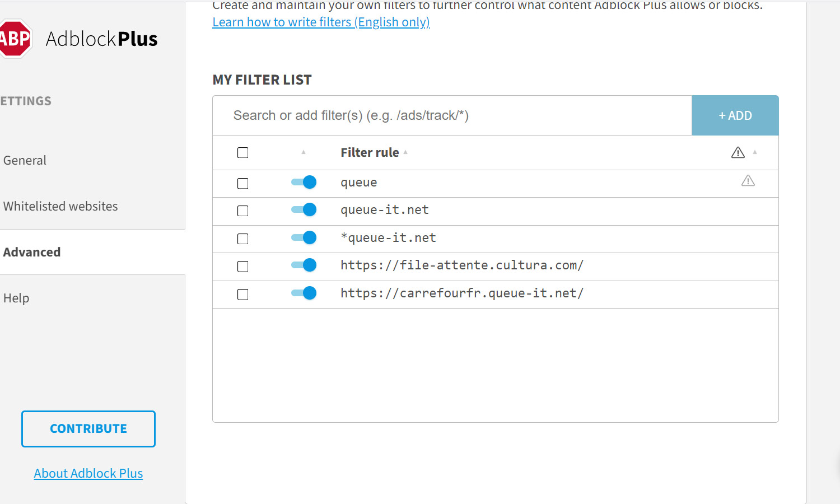Toggle off the queue-it.net filter
840x504 pixels.
pyautogui.click(x=304, y=209)
